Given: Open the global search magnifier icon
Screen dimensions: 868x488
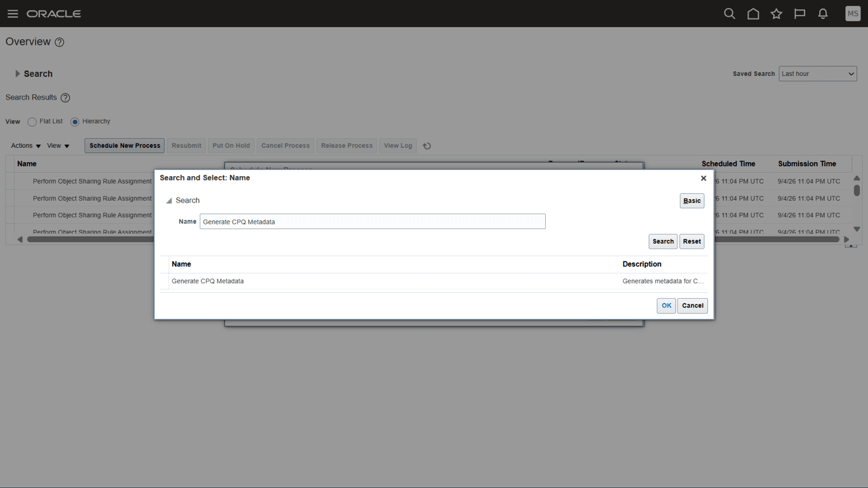Looking at the screenshot, I should 730,14.
